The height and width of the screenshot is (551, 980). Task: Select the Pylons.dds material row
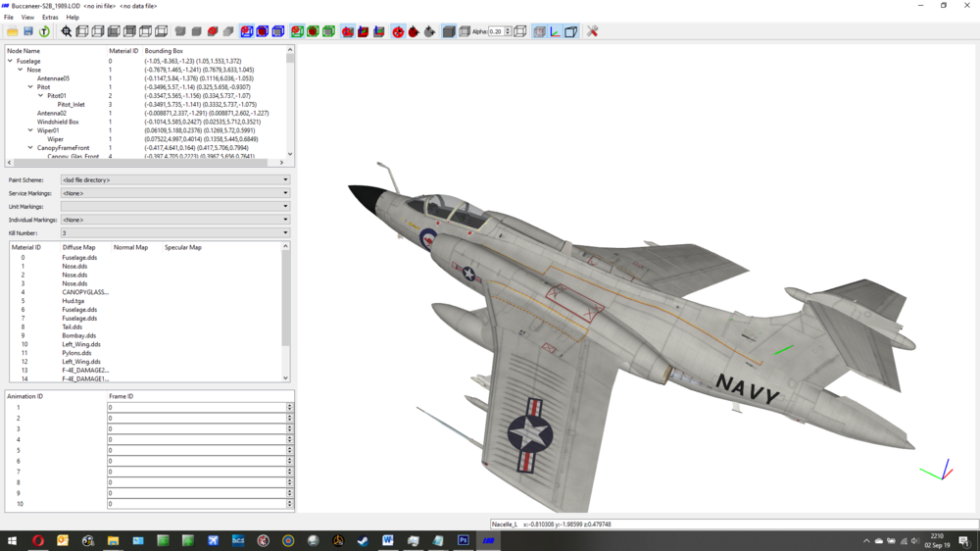[x=76, y=353]
